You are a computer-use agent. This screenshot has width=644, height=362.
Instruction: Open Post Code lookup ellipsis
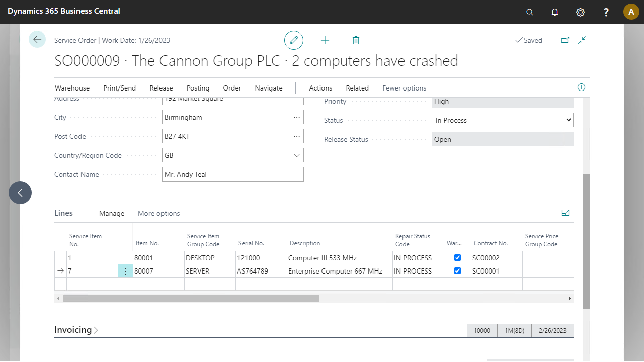[x=297, y=136]
